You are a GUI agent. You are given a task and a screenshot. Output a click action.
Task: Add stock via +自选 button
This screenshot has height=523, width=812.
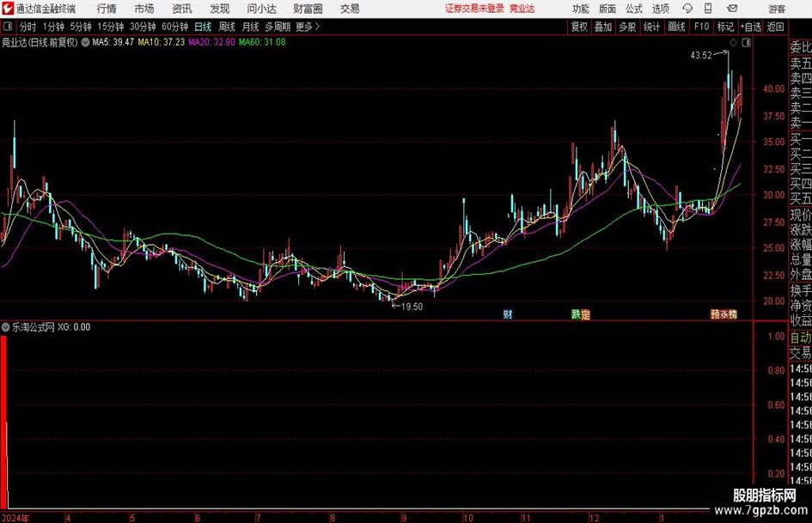pyautogui.click(x=750, y=27)
